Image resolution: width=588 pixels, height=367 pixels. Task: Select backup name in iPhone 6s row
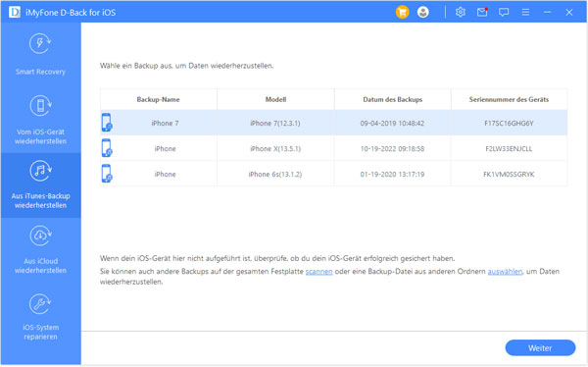tap(165, 175)
